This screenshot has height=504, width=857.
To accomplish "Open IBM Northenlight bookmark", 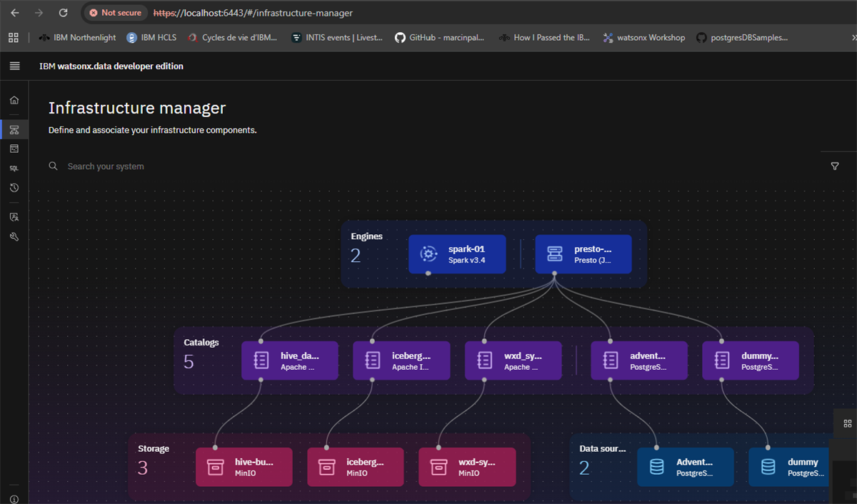I will [76, 38].
